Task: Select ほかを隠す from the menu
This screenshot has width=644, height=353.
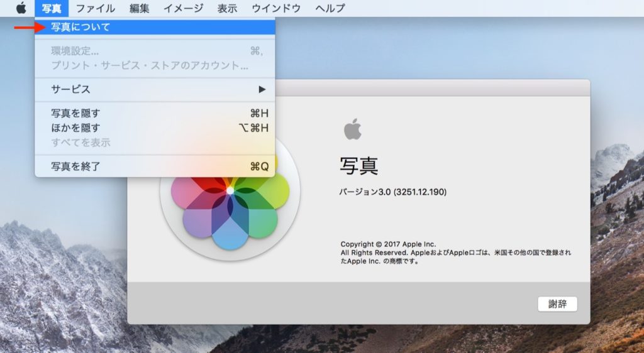Action: point(155,128)
